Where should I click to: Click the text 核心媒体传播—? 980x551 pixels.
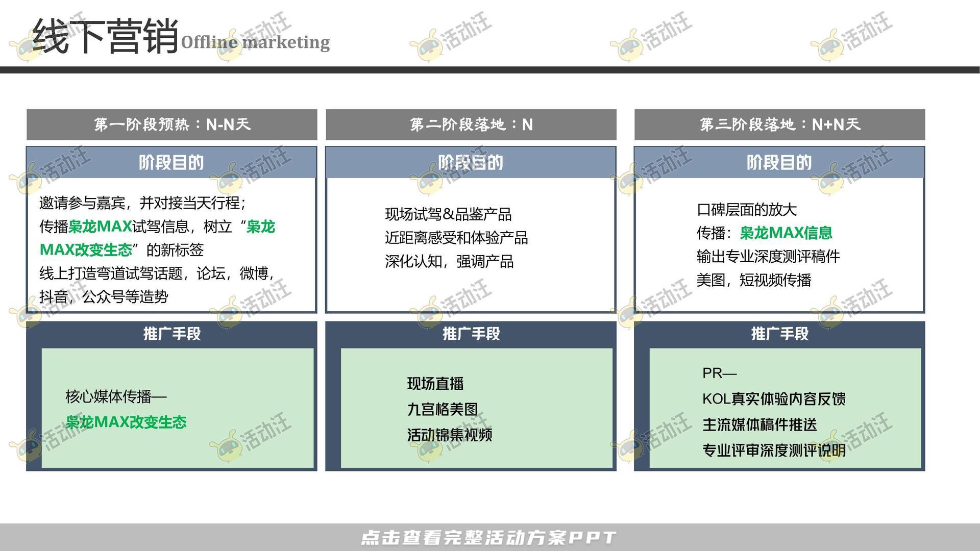116,396
